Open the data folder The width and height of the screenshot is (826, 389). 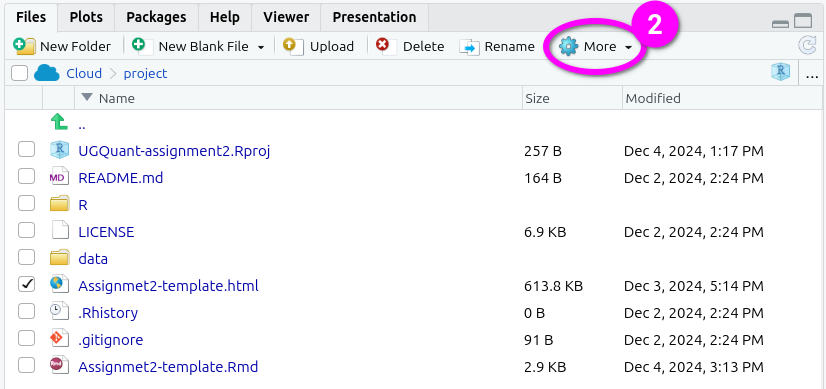click(x=93, y=259)
